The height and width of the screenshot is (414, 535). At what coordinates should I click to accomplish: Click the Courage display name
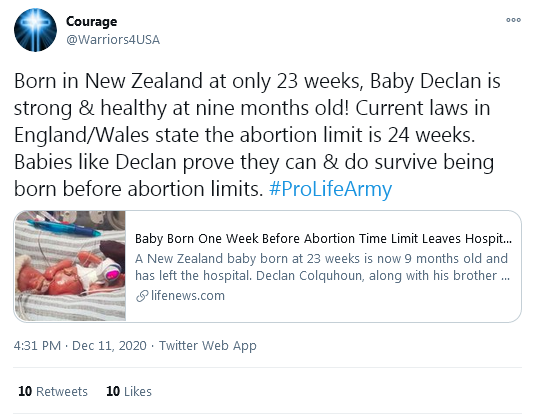coord(91,22)
